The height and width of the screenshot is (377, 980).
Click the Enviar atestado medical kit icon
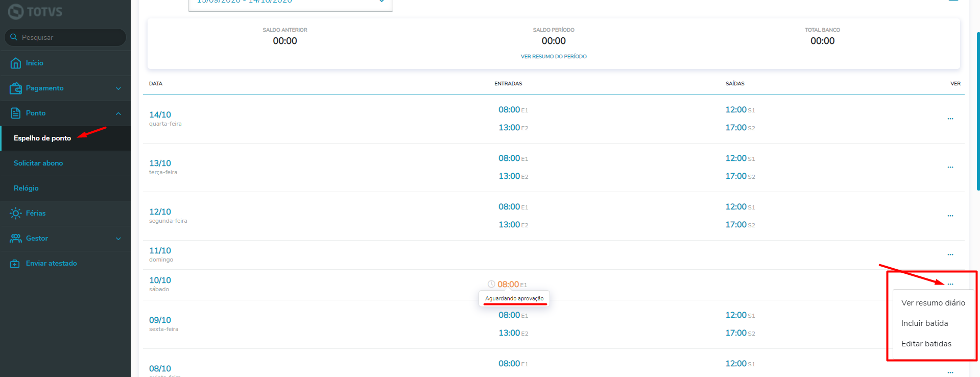15,264
